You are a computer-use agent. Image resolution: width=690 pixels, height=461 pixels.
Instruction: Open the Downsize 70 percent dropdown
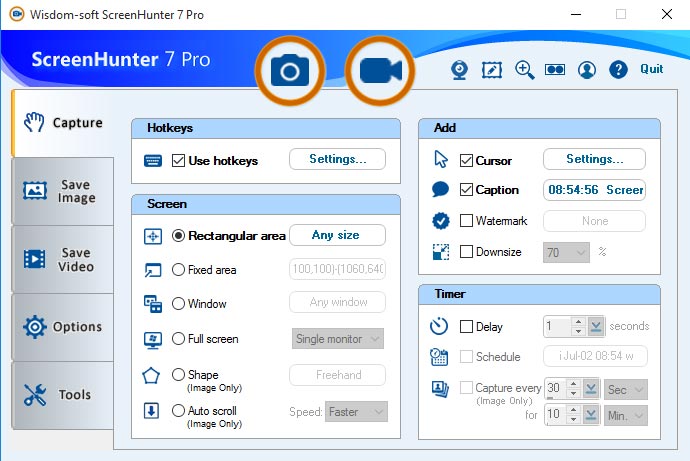coord(566,252)
